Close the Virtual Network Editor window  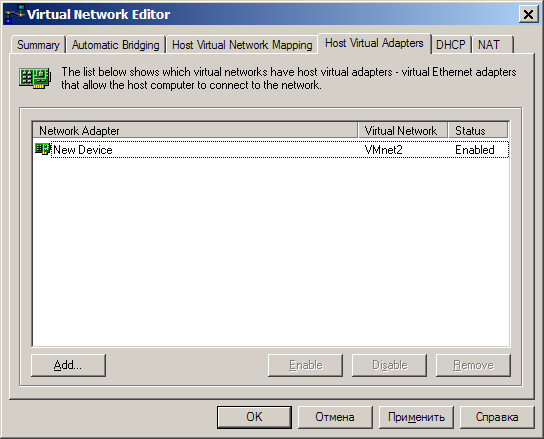coord(528,15)
